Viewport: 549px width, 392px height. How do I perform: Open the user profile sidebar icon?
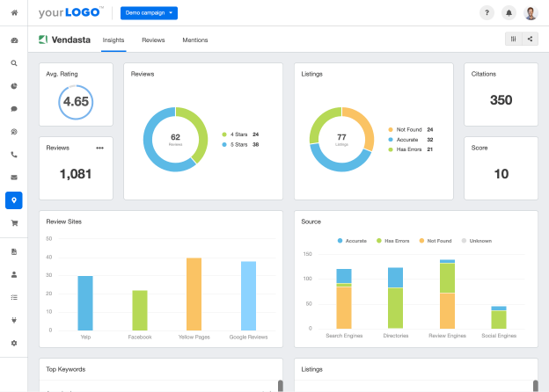click(x=14, y=274)
